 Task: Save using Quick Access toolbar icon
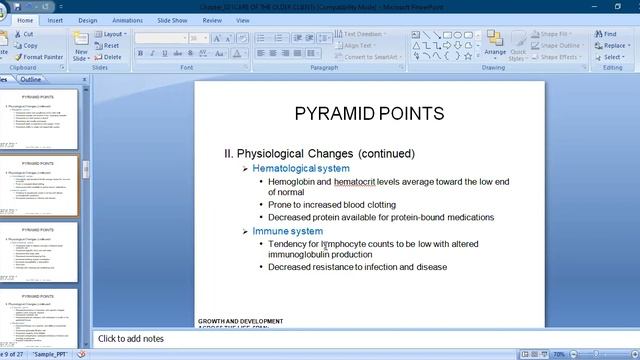[17, 7]
